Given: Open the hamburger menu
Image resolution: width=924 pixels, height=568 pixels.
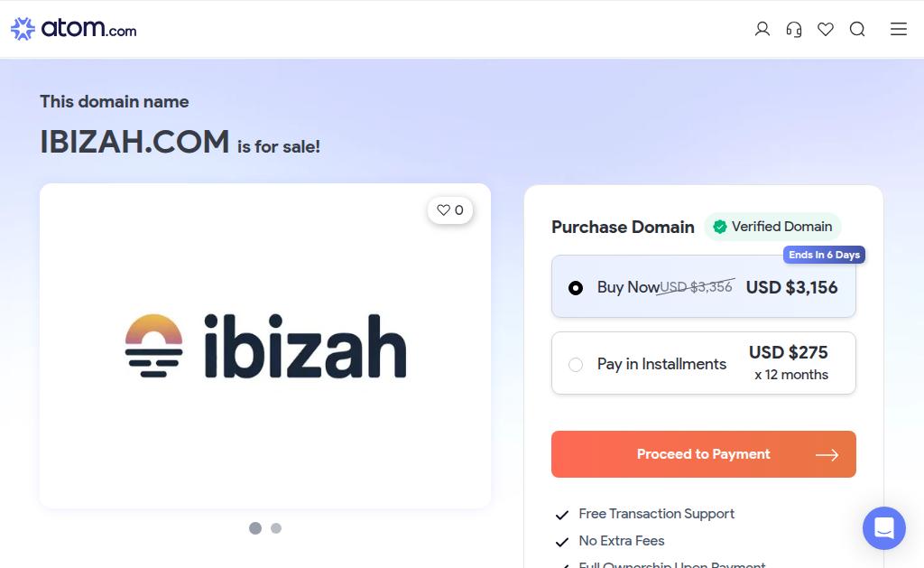Looking at the screenshot, I should tap(899, 29).
